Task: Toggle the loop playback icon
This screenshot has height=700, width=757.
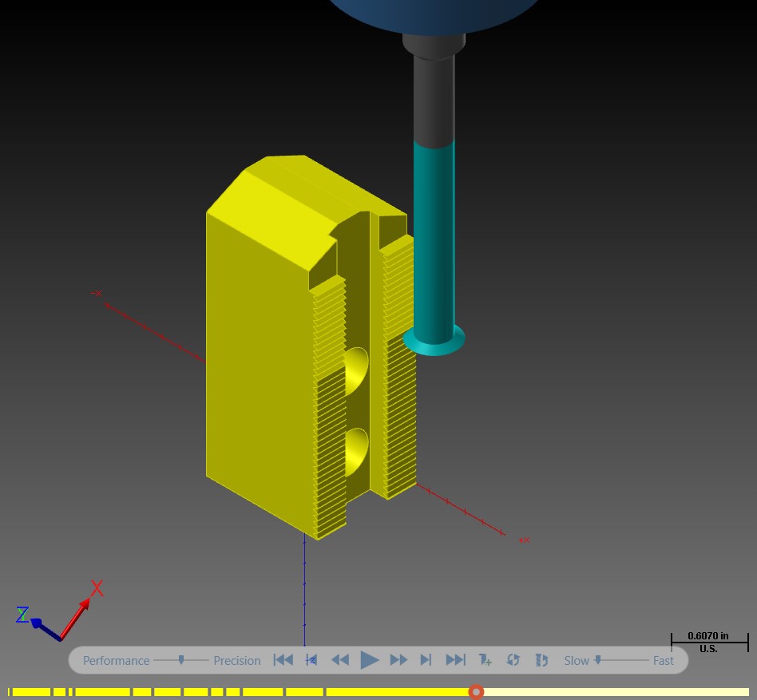Action: (x=513, y=660)
